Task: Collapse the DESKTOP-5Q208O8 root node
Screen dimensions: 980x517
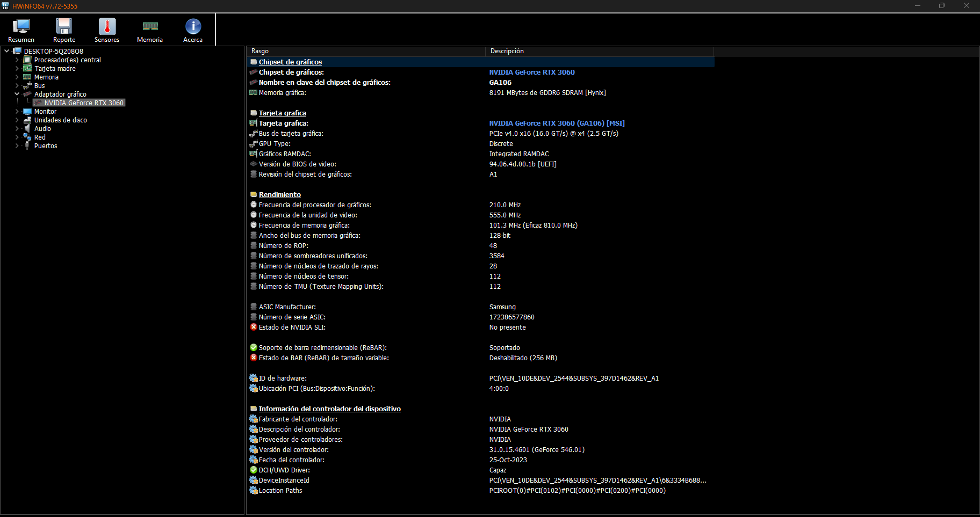Action: click(6, 51)
